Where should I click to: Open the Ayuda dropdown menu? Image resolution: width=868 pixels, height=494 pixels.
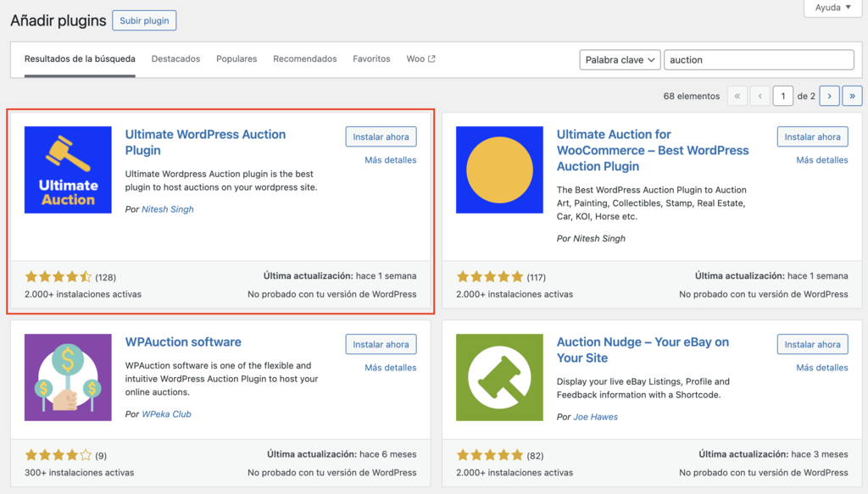832,8
